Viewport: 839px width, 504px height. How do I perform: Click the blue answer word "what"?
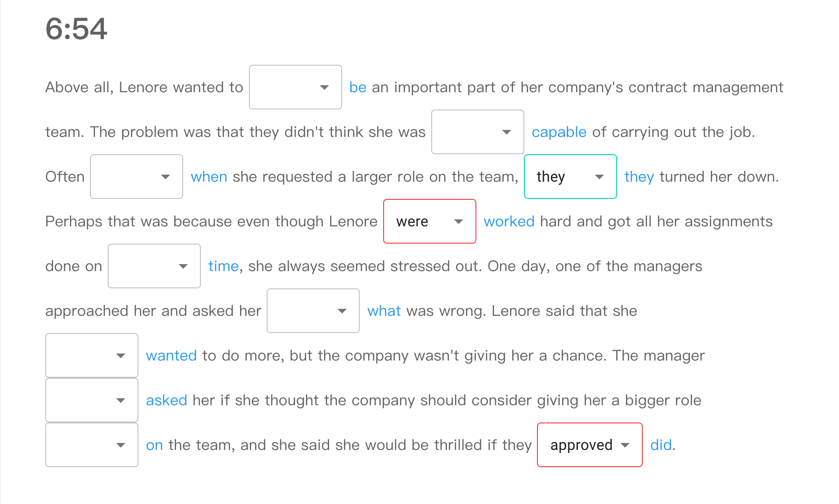(384, 311)
